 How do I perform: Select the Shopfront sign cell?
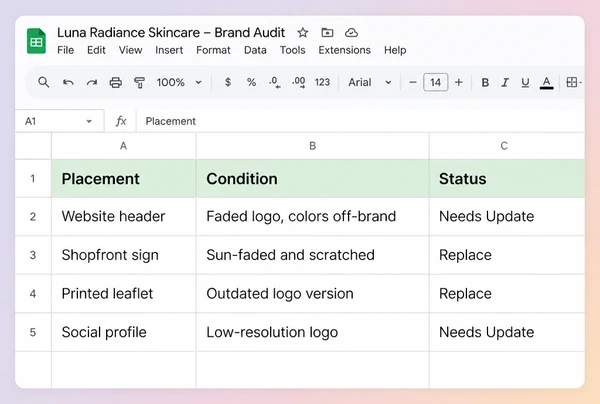pyautogui.click(x=124, y=255)
